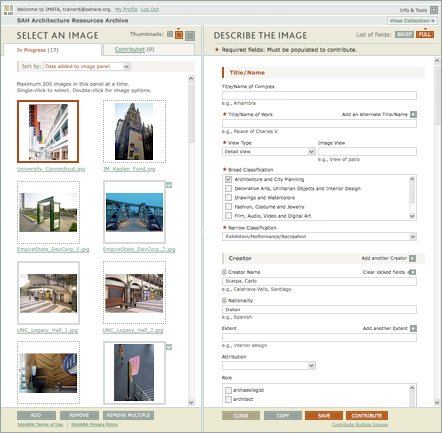Image resolution: width=442 pixels, height=433 pixels.
Task: Select the small thumbnails size icon
Action: click(170, 34)
